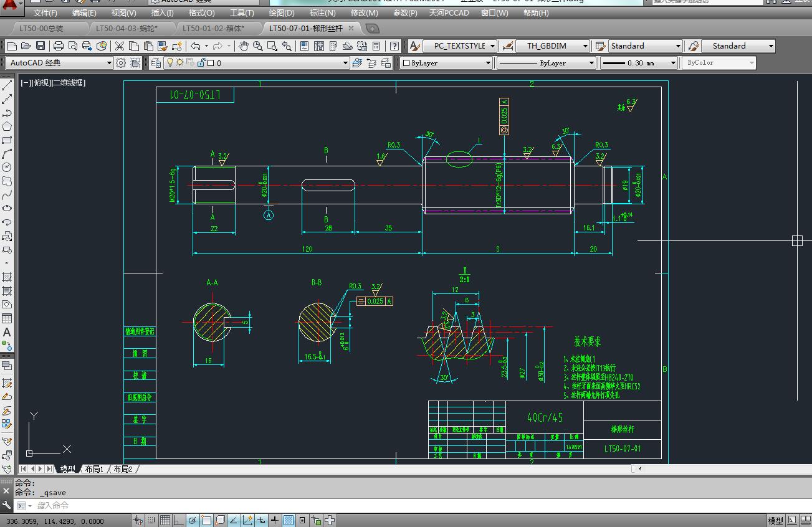Viewport: 812px width, 527px height.
Task: Toggle Grid Display in the status bar
Action: click(165, 520)
